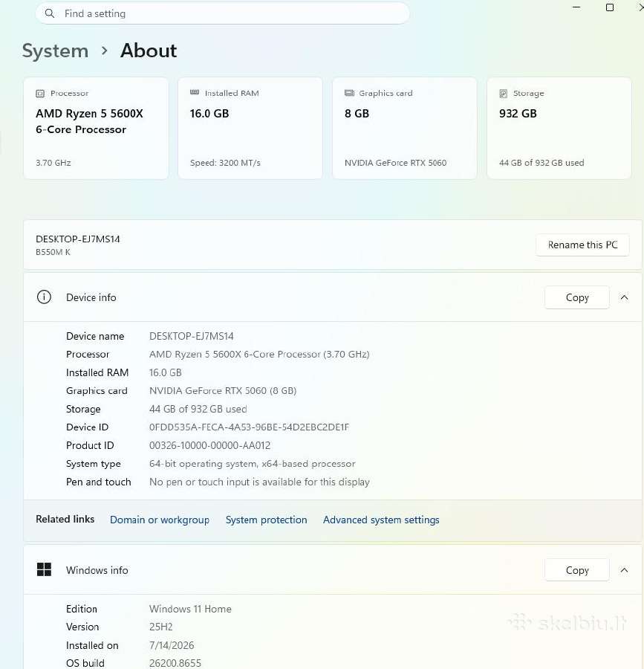The width and height of the screenshot is (644, 669).
Task: Open Domain or workgroup link
Action: 160,520
